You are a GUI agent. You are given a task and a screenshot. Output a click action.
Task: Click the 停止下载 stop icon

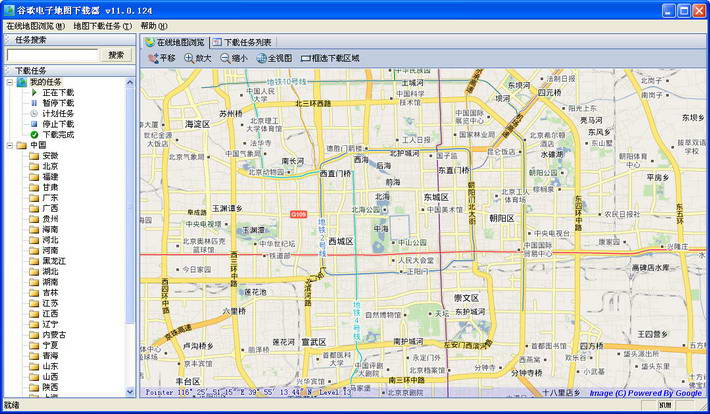click(x=34, y=124)
